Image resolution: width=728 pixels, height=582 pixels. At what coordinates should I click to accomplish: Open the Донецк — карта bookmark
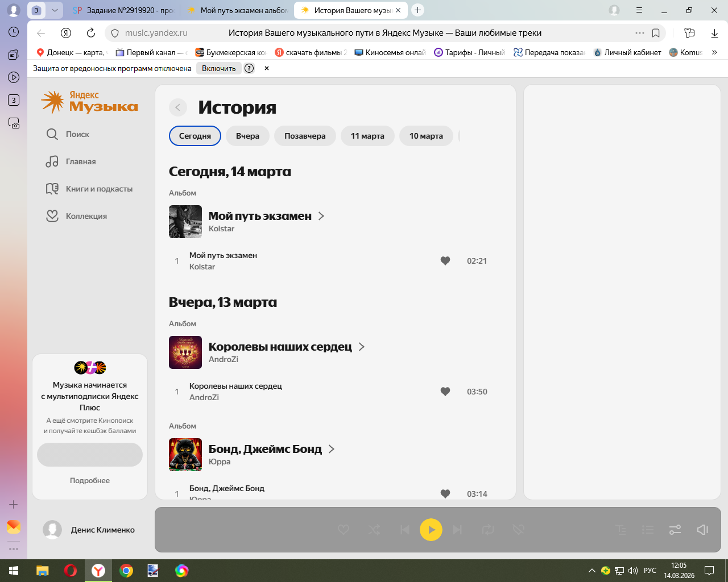71,52
